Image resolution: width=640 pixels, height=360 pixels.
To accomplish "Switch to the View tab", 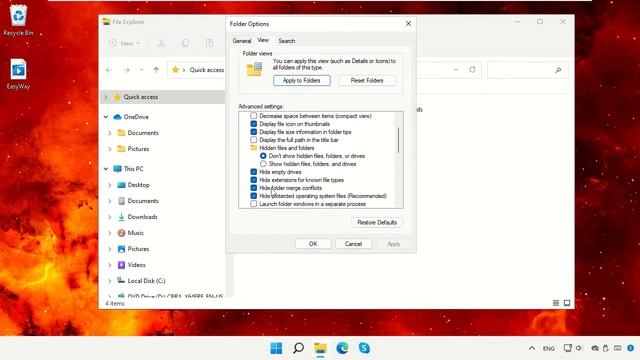I will tap(263, 40).
